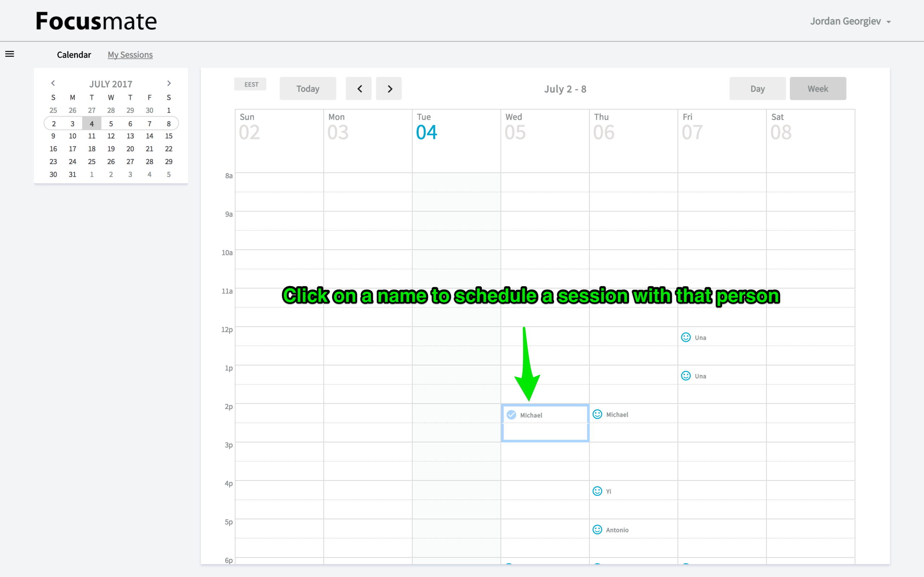This screenshot has height=577, width=924.
Task: Click on July 4 in the mini calendar
Action: 91,124
